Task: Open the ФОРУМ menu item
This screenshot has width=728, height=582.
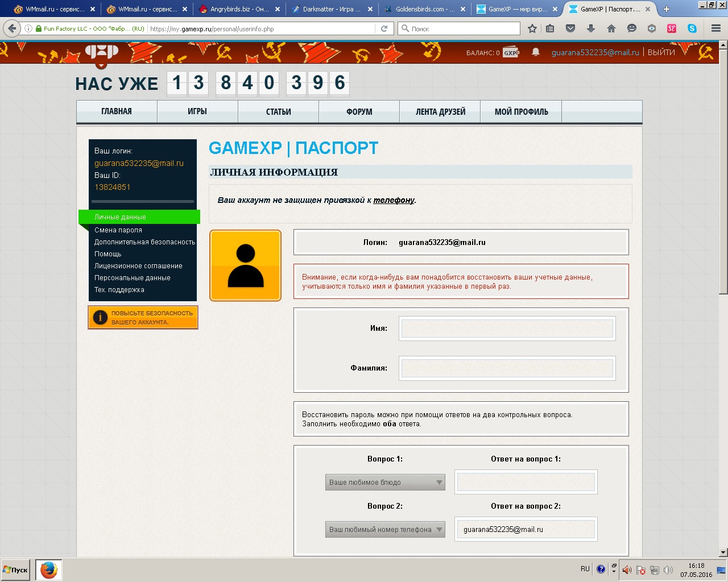Action: [x=359, y=111]
